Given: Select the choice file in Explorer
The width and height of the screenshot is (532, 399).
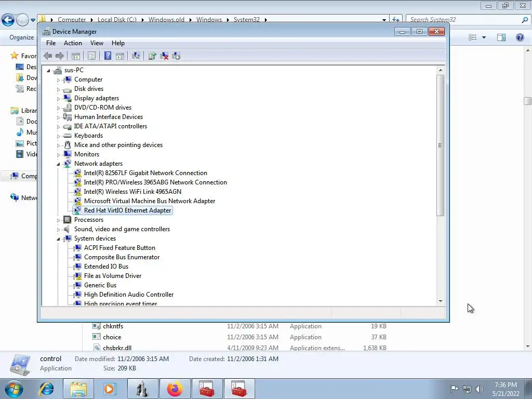Looking at the screenshot, I should pos(112,337).
